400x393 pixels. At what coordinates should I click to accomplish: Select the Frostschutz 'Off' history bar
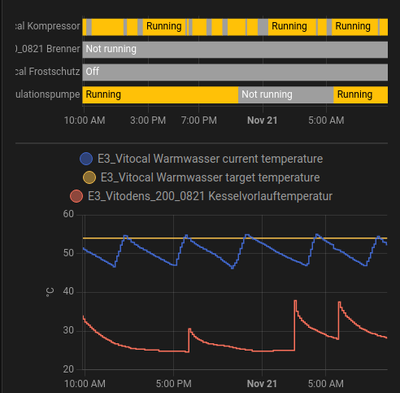[235, 72]
